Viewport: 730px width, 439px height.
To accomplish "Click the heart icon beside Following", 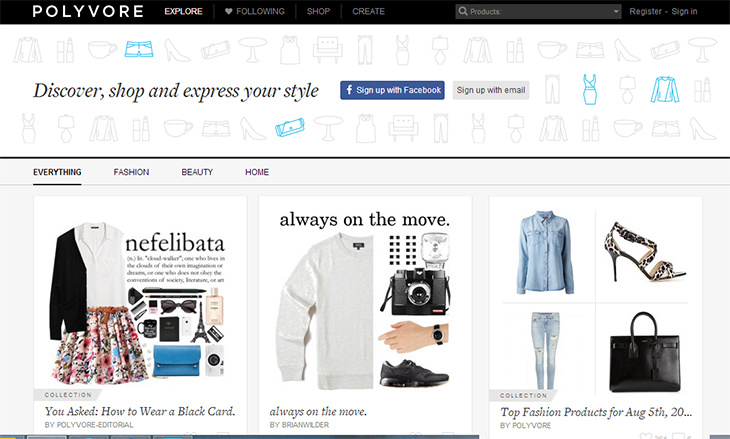I will (229, 11).
